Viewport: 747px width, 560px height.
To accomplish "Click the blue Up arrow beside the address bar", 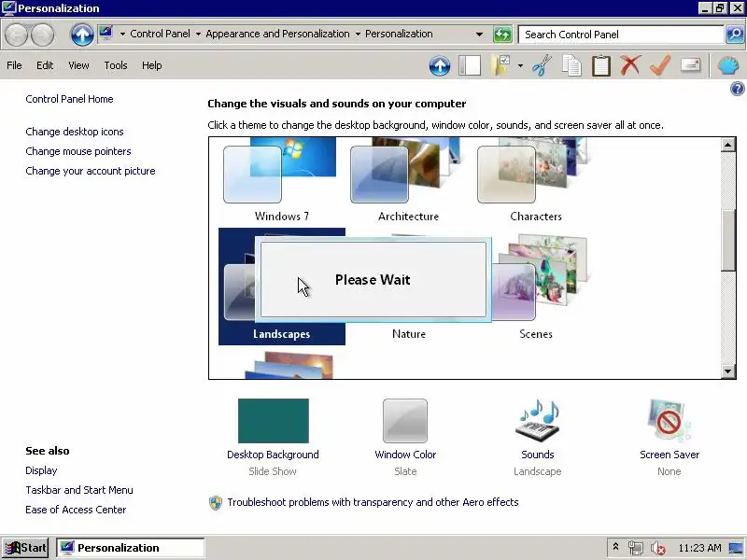I will 82,35.
